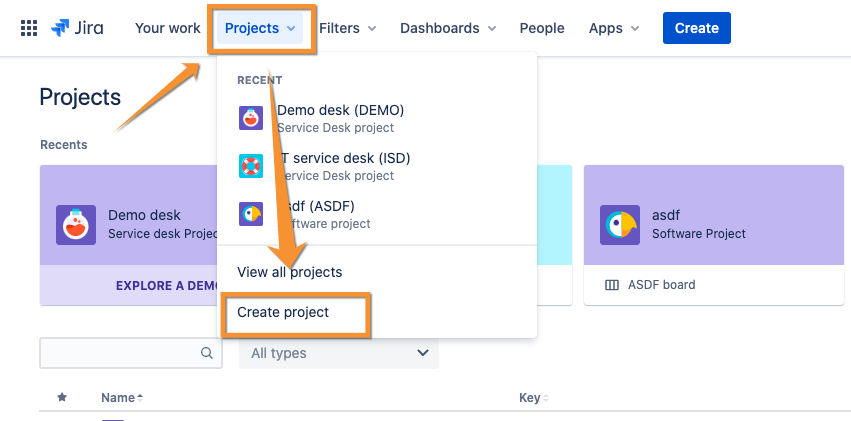
Task: Open the Apps menu
Action: [614, 28]
